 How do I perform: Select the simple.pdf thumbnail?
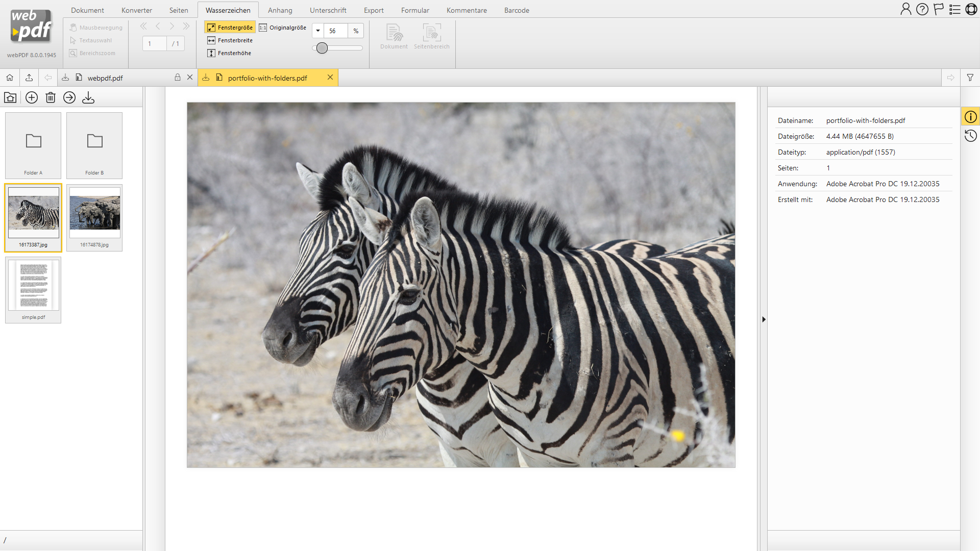coord(33,290)
